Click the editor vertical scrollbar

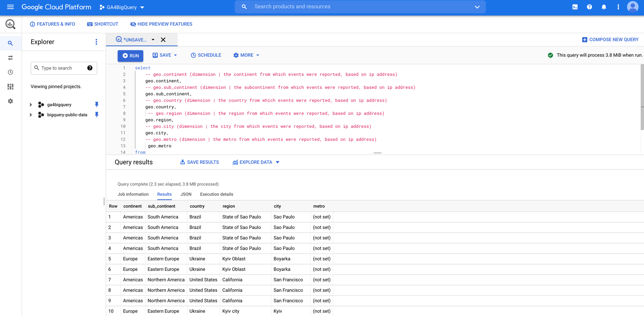point(642,97)
